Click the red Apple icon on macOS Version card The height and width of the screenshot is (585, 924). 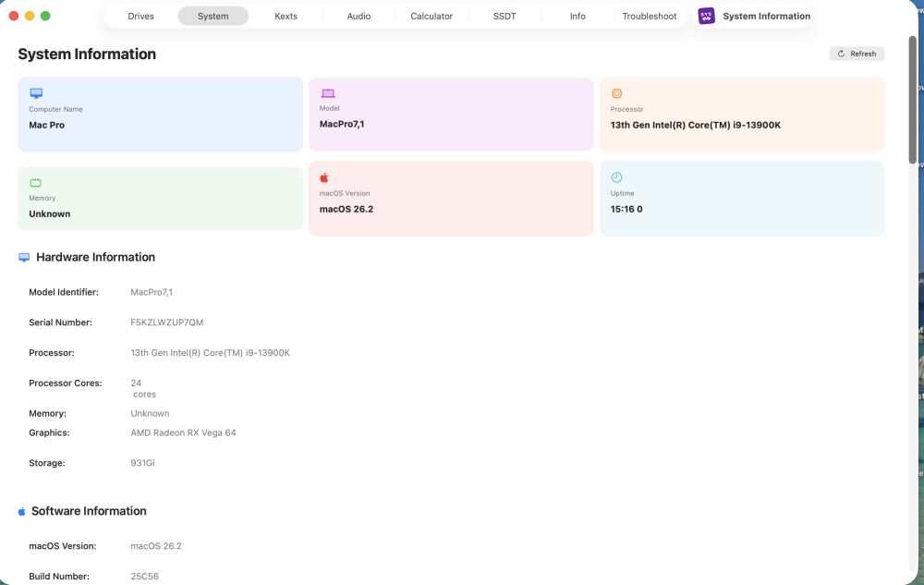[x=324, y=177]
